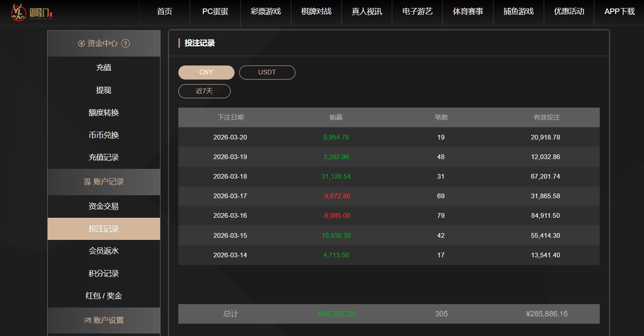This screenshot has width=644, height=336.
Task: Switch to 体育赛事 section
Action: (x=468, y=12)
